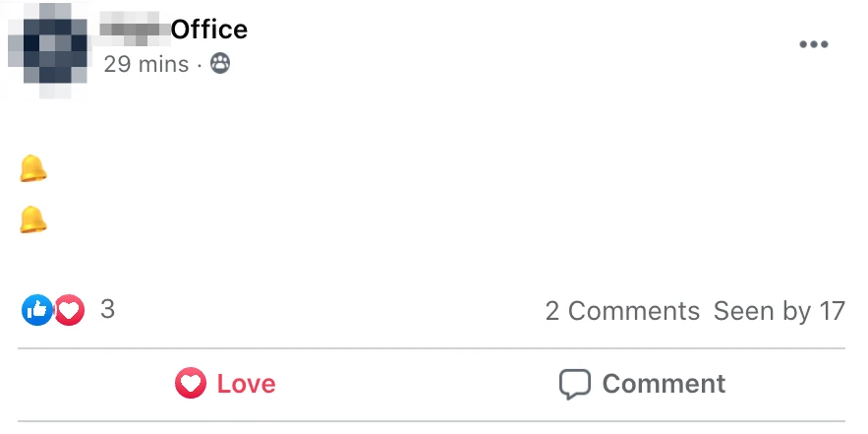Select the Comment button label

click(x=664, y=384)
